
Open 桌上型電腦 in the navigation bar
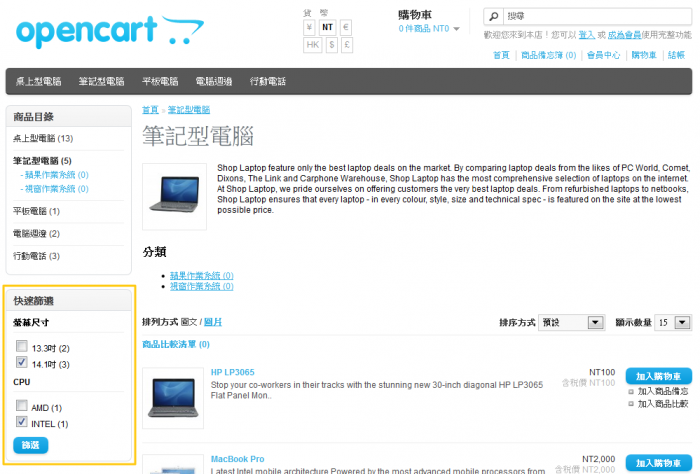point(38,82)
